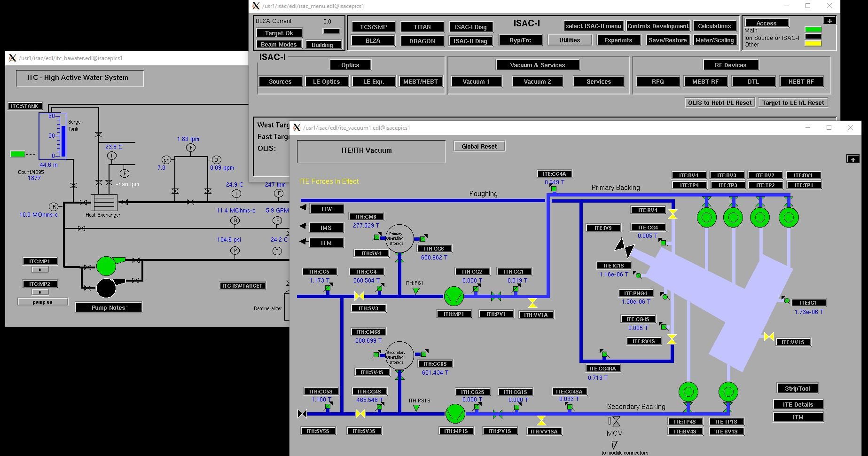The width and height of the screenshot is (868, 456).
Task: Click the ITH:VV1A yellow valve icon
Action: [532, 303]
